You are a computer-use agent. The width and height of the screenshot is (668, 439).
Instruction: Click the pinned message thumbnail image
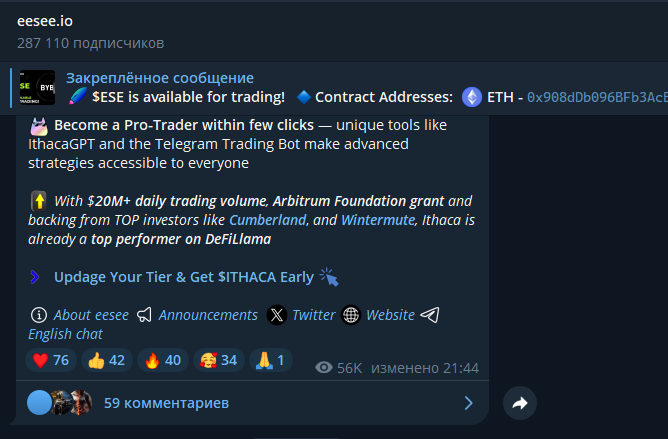coord(37,87)
